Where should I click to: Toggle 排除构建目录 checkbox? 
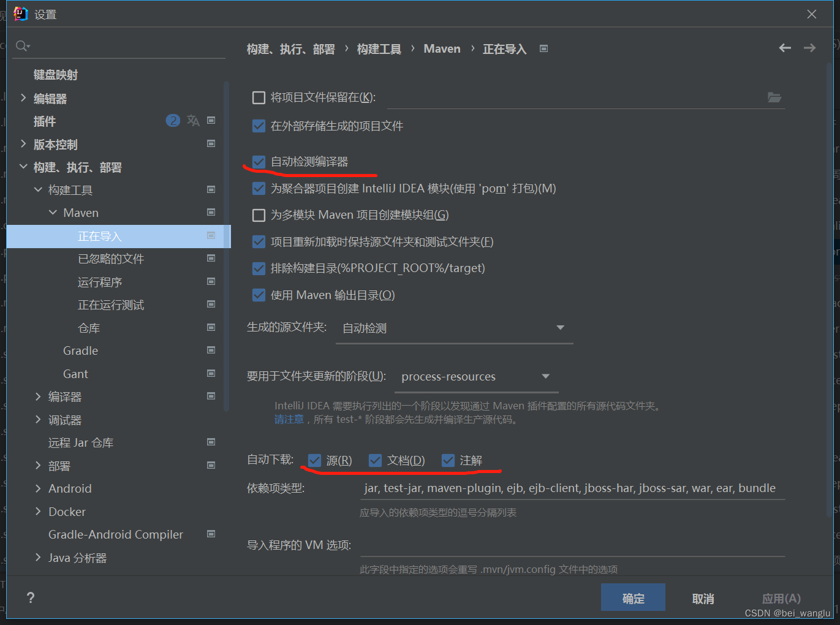(x=259, y=268)
